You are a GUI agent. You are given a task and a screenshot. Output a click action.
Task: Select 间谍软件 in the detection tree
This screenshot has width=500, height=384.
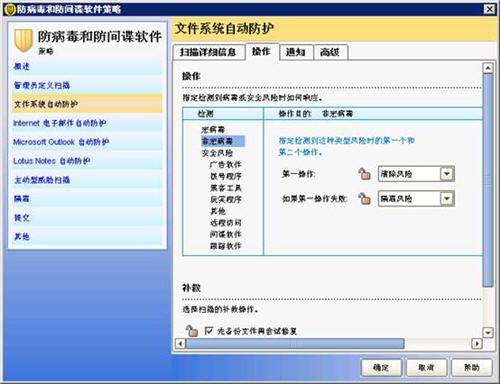pos(226,234)
